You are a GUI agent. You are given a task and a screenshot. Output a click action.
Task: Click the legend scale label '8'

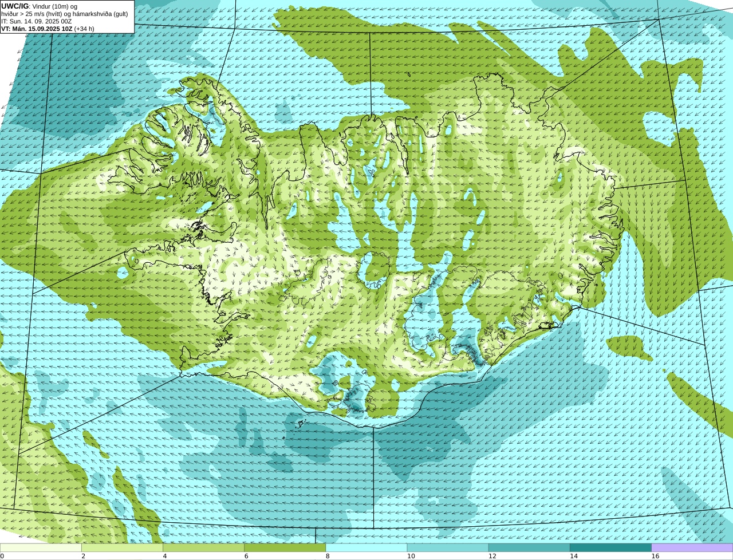pos(328,556)
